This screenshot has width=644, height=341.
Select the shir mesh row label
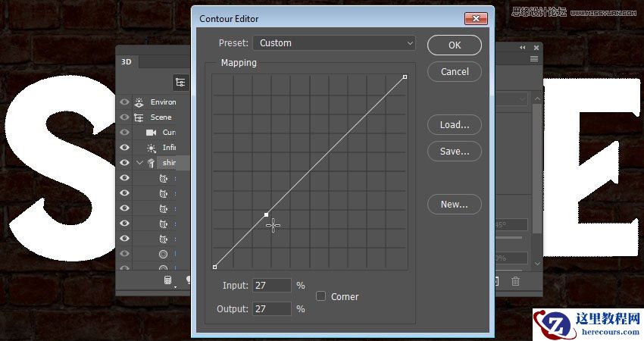pyautogui.click(x=169, y=163)
